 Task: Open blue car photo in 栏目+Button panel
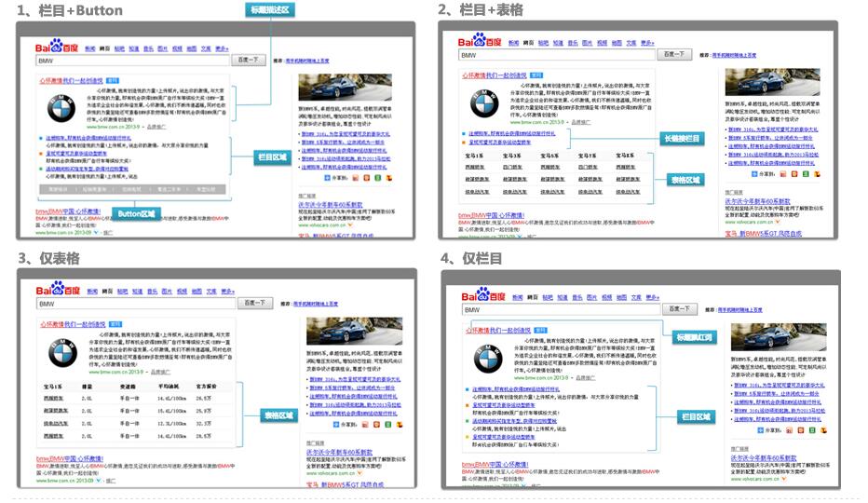click(x=345, y=88)
